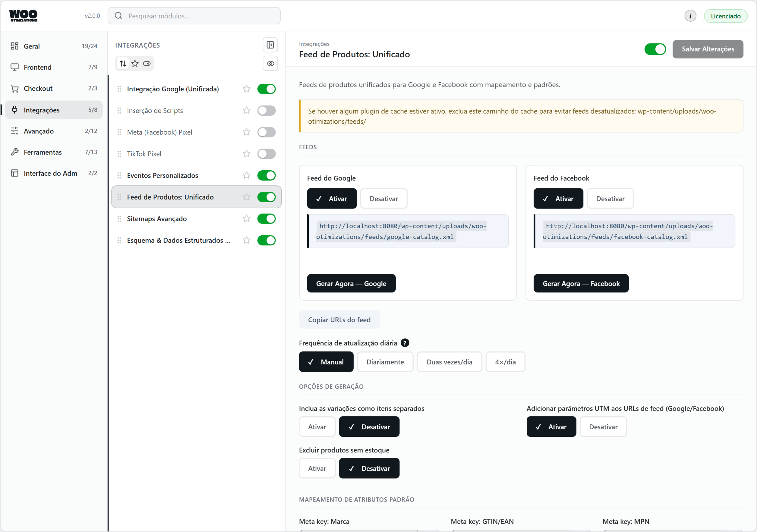The width and height of the screenshot is (757, 532).
Task: Star the Esquema & Dados Estruturados module
Action: coord(246,240)
